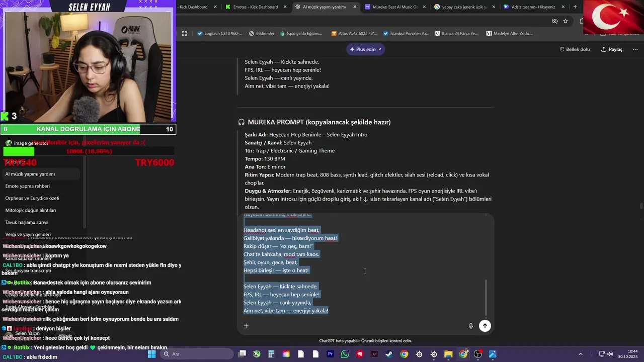Click the plus attach icon in composer
The image size is (644, 362).
pos(246,326)
